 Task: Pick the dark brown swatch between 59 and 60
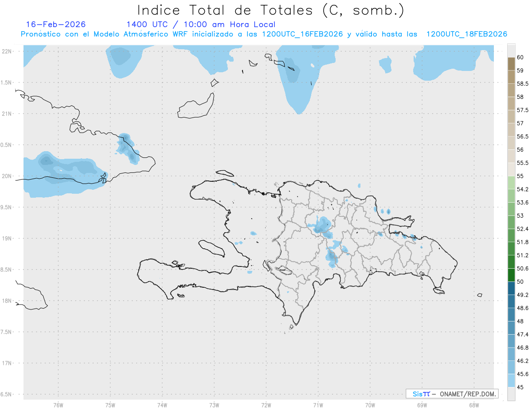511,64
